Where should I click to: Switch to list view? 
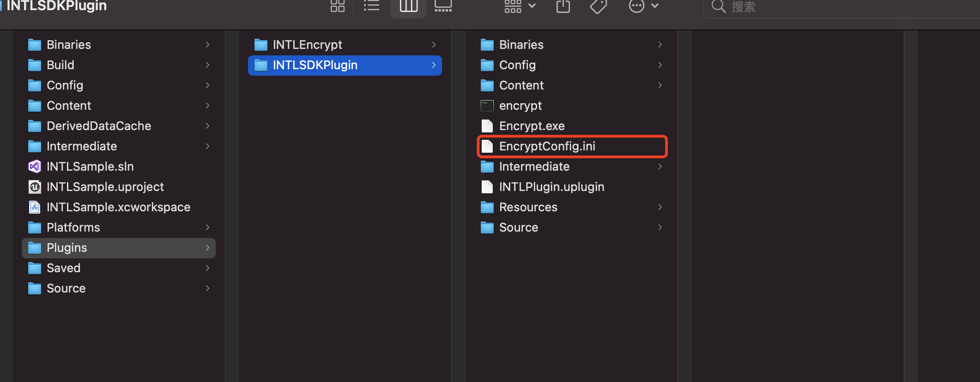(x=371, y=6)
